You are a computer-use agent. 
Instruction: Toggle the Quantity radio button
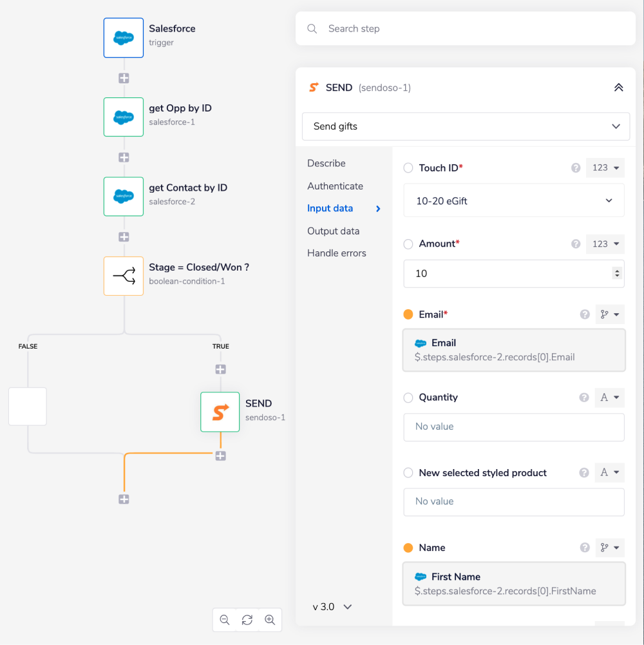pyautogui.click(x=408, y=398)
